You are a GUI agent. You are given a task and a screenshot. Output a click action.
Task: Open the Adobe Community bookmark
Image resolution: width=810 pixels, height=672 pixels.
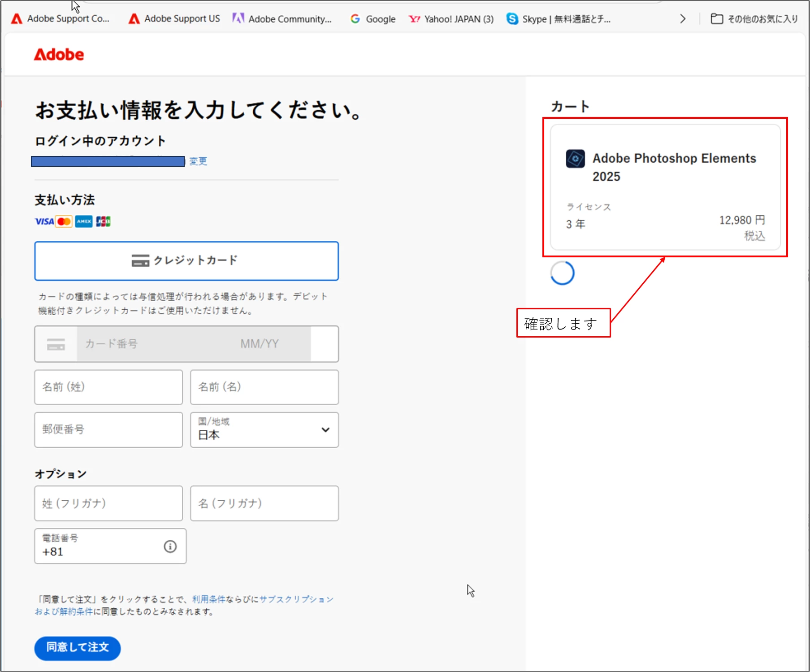click(x=282, y=19)
